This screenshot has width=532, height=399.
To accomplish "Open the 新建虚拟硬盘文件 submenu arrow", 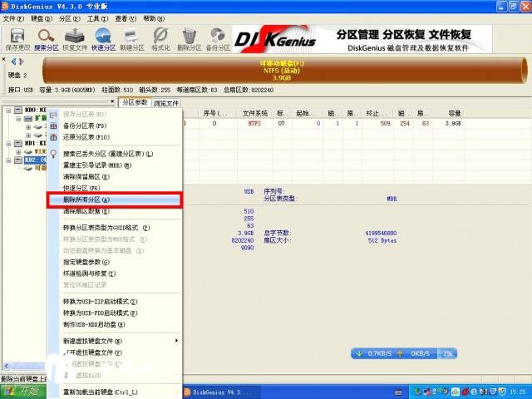I will point(175,341).
